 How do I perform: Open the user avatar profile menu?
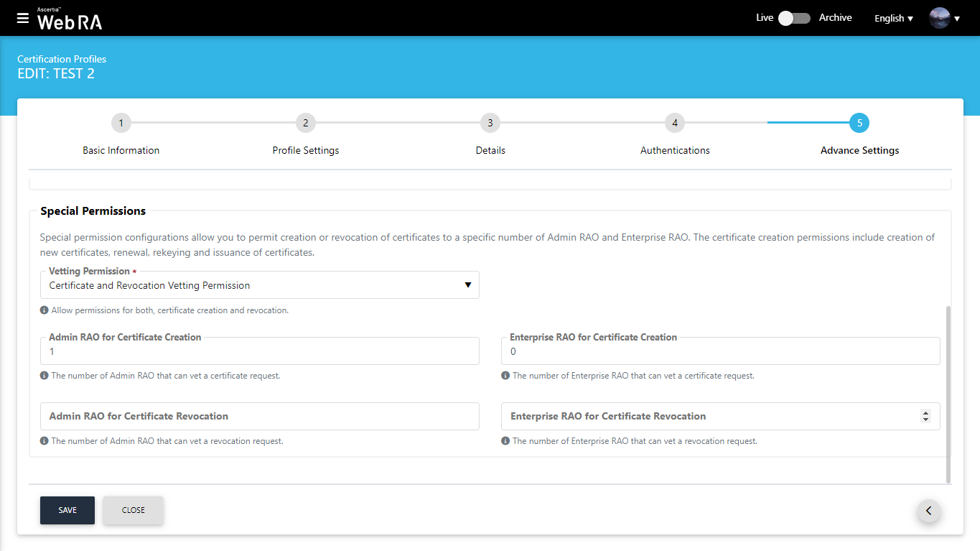[x=939, y=18]
